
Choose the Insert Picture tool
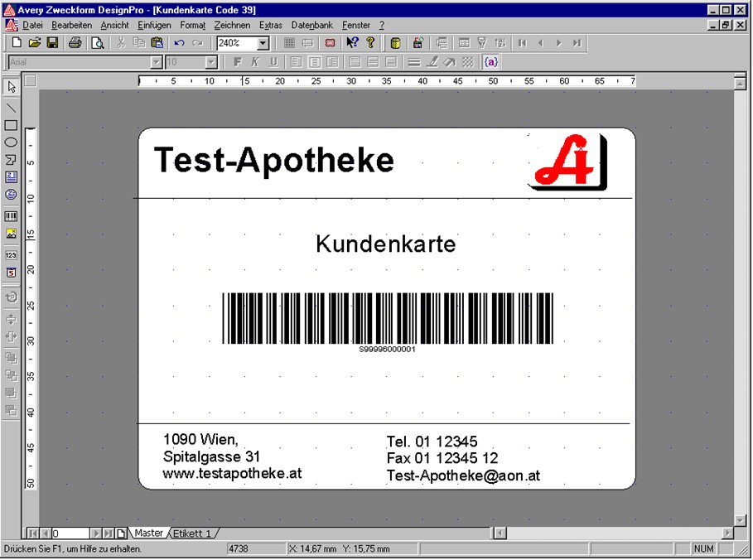tap(11, 234)
